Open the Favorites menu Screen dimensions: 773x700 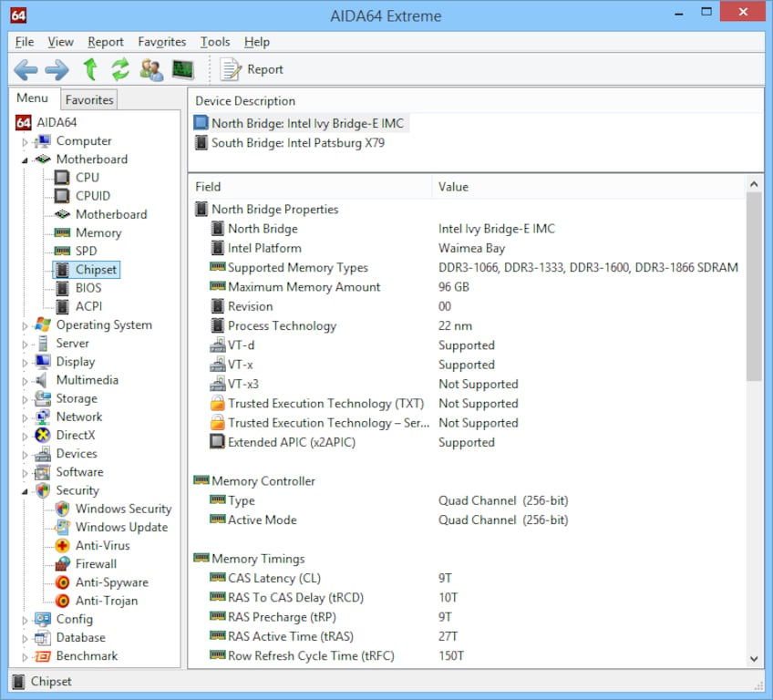pyautogui.click(x=161, y=42)
